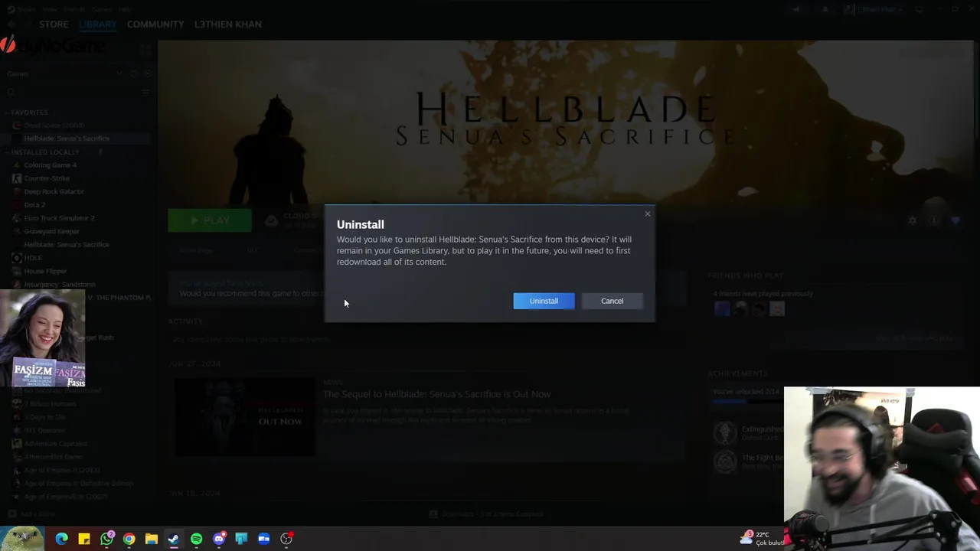Open File Explorer from the taskbar
980x551 pixels.
[152, 539]
